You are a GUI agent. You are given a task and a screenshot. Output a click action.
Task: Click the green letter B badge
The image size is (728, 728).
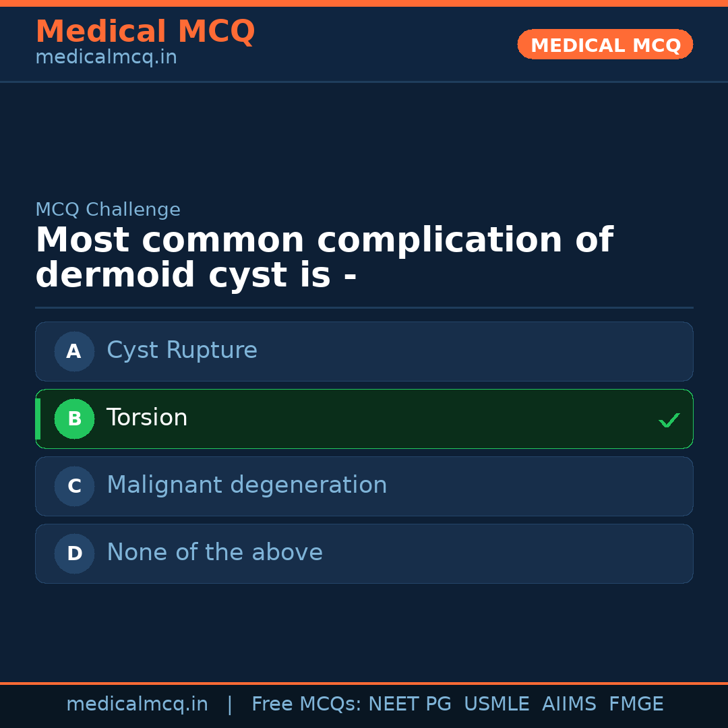74,419
